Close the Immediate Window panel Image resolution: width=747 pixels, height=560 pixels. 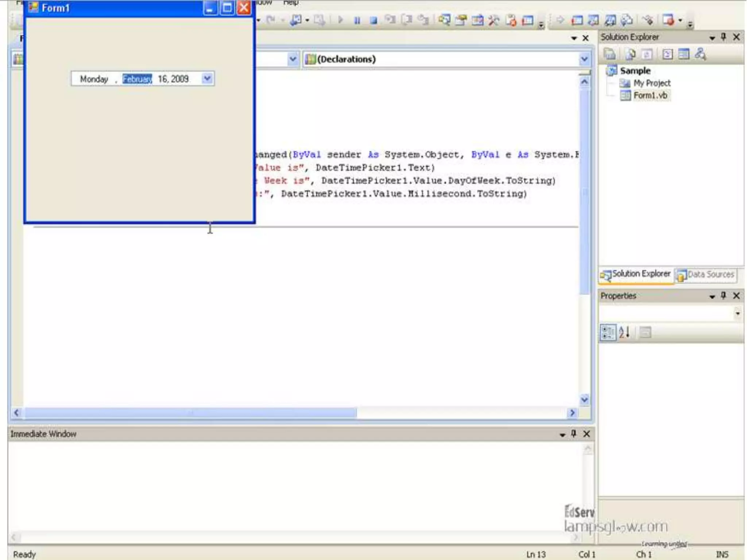(587, 433)
